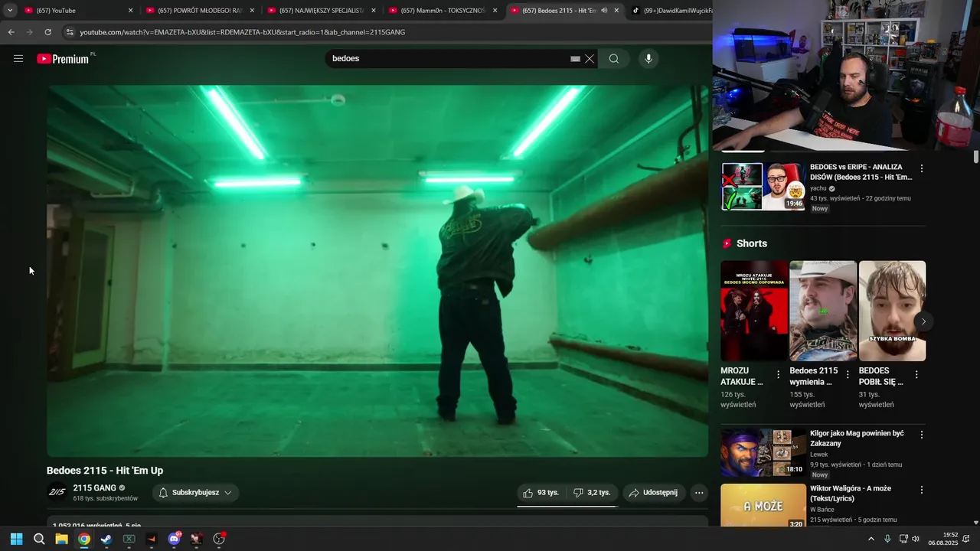Open options for BEDOES vs ERIPE video
This screenshot has width=980, height=551.
(922, 168)
